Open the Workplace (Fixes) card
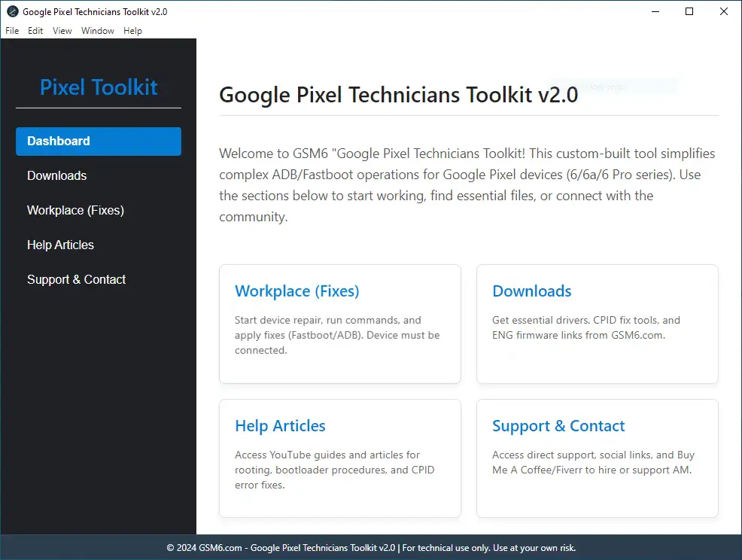Viewport: 742px width, 560px height. pos(339,324)
